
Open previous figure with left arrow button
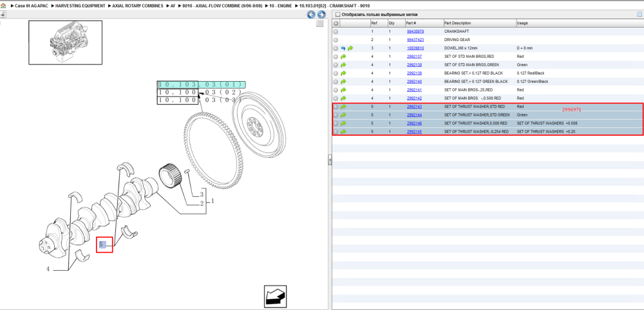311,15
